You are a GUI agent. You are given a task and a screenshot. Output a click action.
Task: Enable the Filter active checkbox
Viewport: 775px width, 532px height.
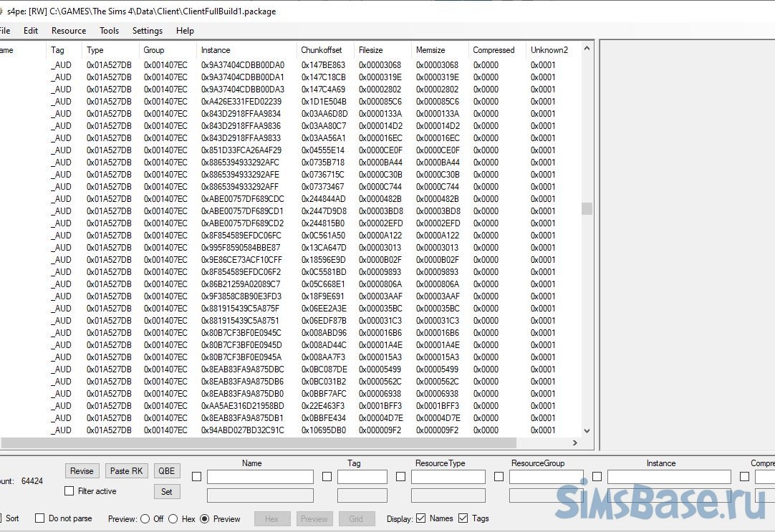[x=69, y=491]
